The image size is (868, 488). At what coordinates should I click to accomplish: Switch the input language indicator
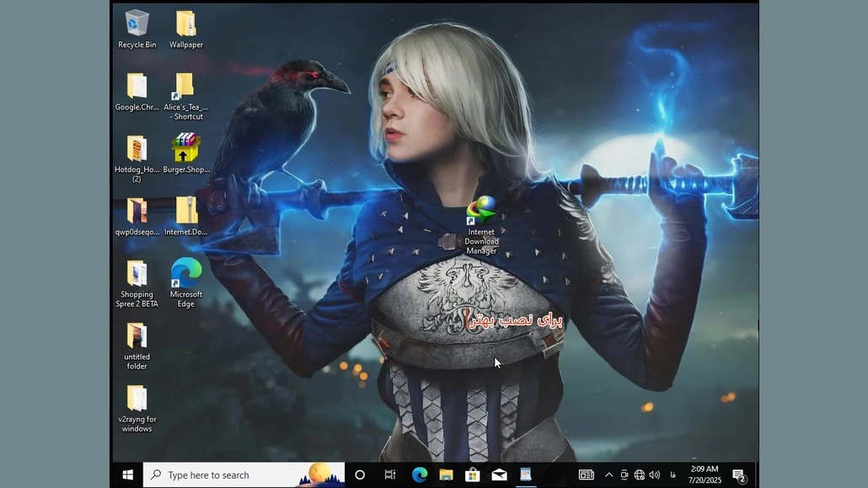tap(672, 475)
